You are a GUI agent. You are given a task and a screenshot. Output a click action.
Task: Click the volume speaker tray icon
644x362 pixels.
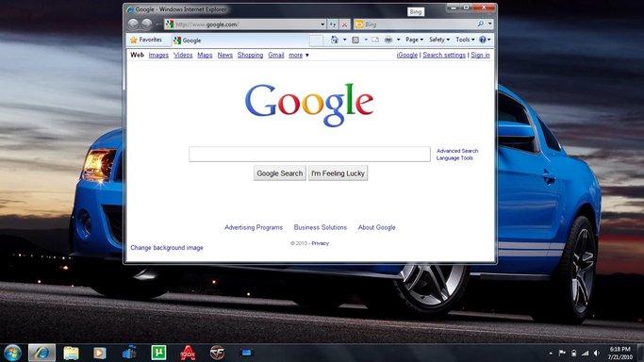pyautogui.click(x=596, y=353)
